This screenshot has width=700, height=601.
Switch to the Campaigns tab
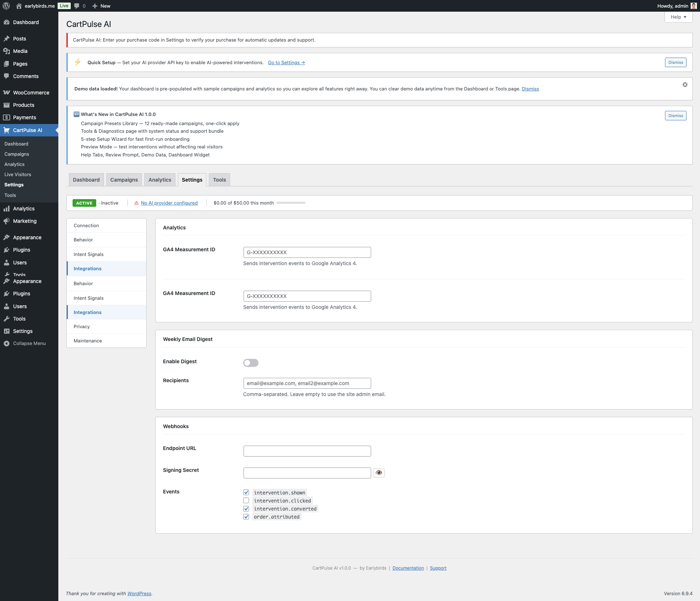pos(124,179)
